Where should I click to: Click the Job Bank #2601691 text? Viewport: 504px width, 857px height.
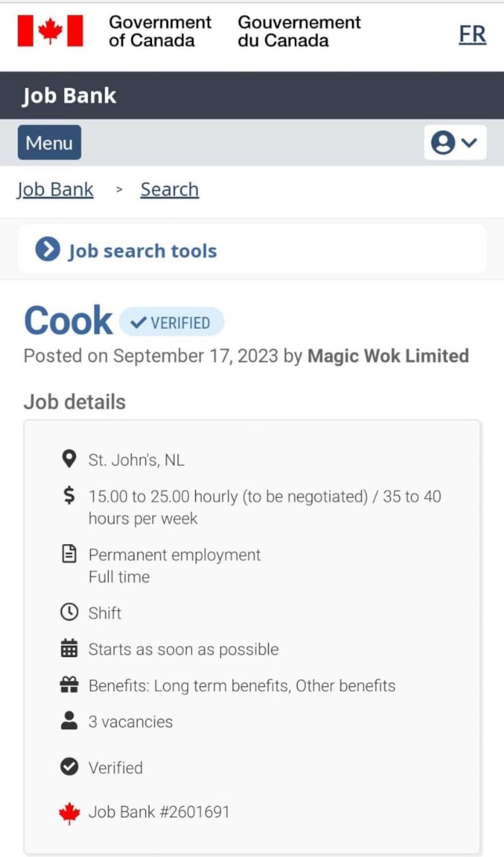[x=159, y=812]
